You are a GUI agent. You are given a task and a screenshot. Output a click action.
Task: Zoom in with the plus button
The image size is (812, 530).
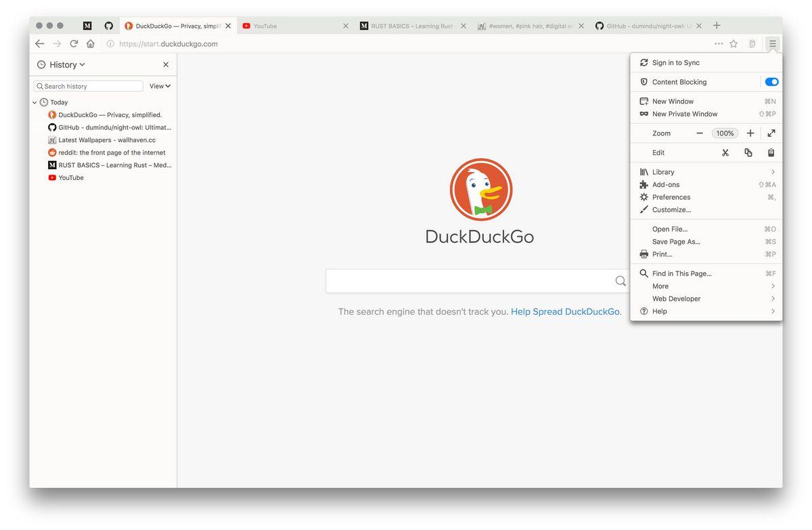point(750,133)
